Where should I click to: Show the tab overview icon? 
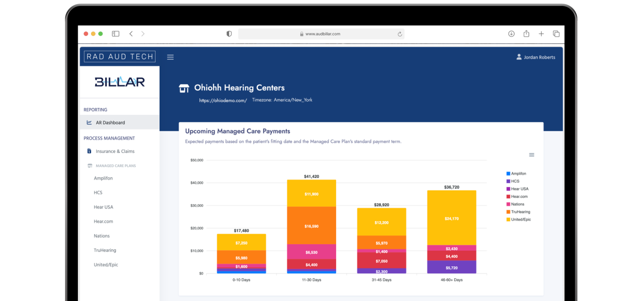pyautogui.click(x=556, y=34)
